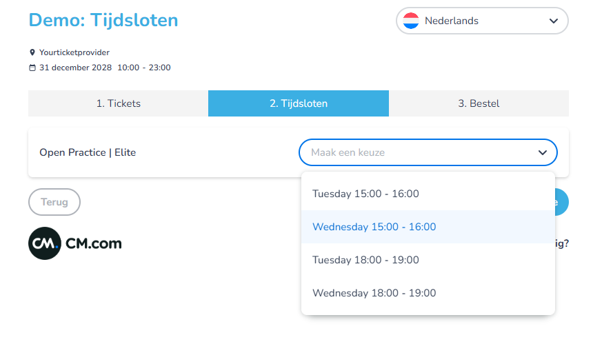Click the round CM logo icon
The image size is (613, 364).
click(x=45, y=243)
